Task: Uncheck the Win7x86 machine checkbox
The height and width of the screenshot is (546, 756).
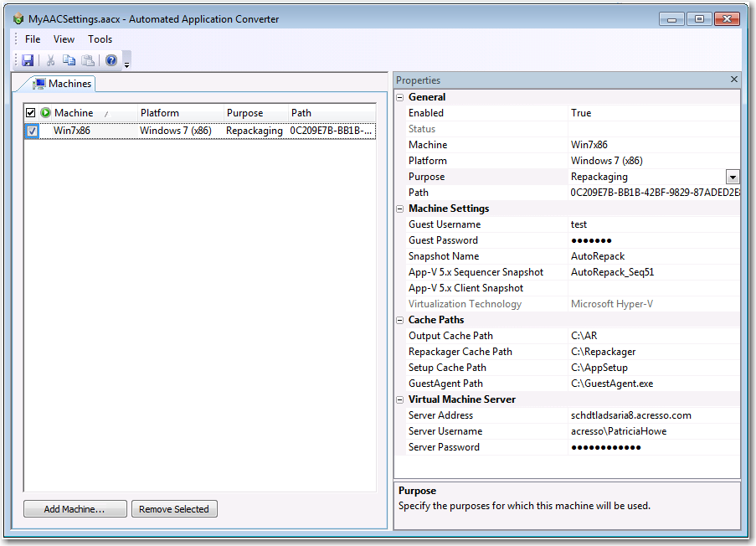Action: coord(32,131)
